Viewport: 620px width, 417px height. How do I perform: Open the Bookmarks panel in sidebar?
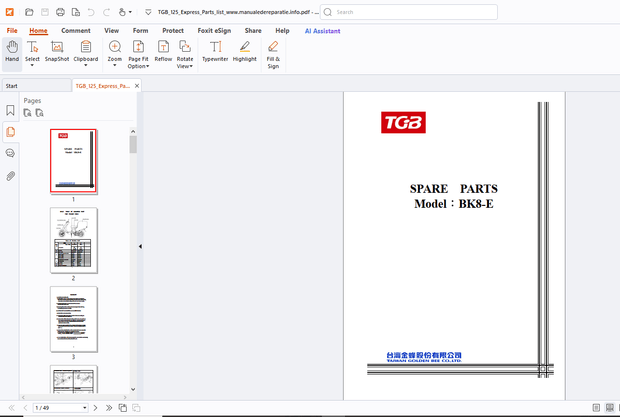click(10, 111)
